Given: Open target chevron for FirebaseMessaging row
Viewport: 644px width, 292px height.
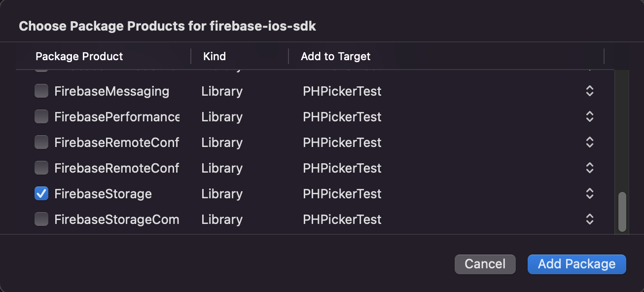Looking at the screenshot, I should pyautogui.click(x=589, y=91).
